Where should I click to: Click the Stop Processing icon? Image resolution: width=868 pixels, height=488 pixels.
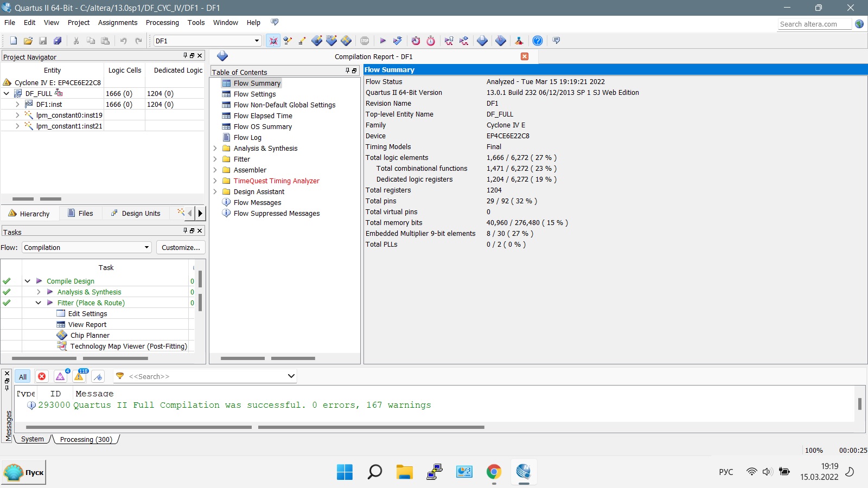click(x=365, y=41)
